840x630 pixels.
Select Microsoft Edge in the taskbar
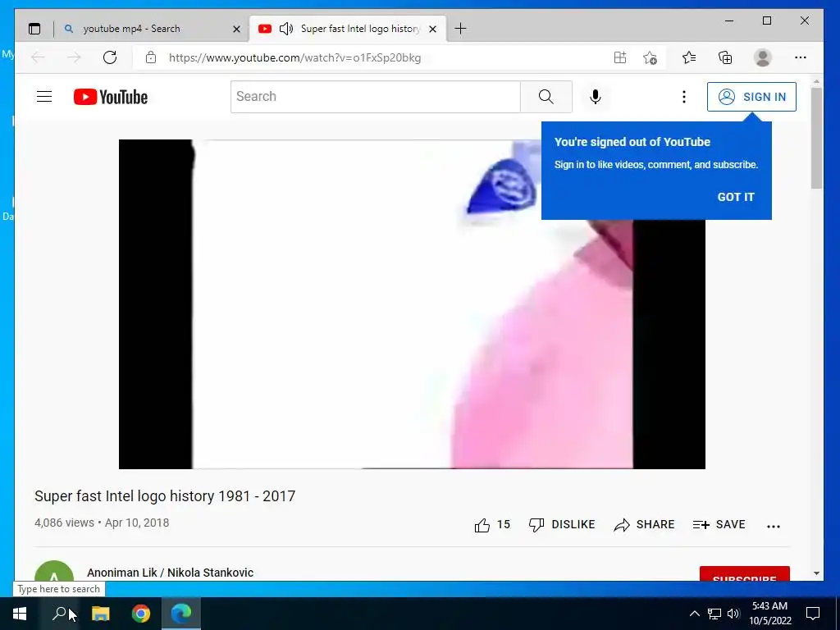[x=181, y=614]
